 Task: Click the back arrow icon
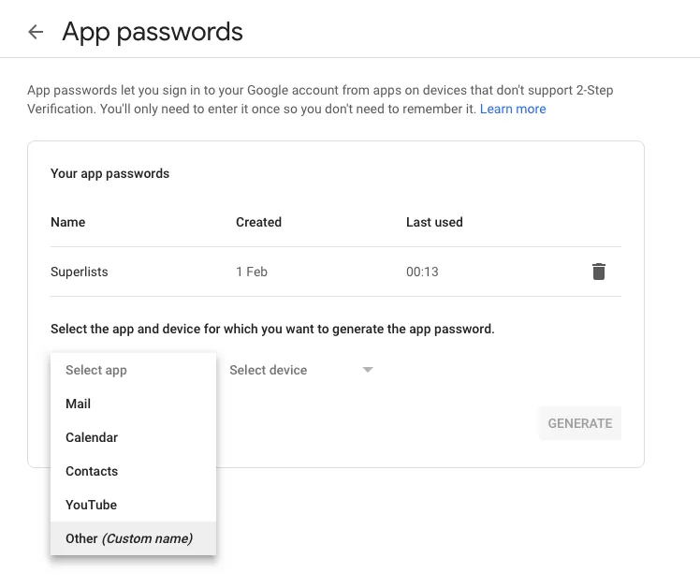click(x=36, y=32)
